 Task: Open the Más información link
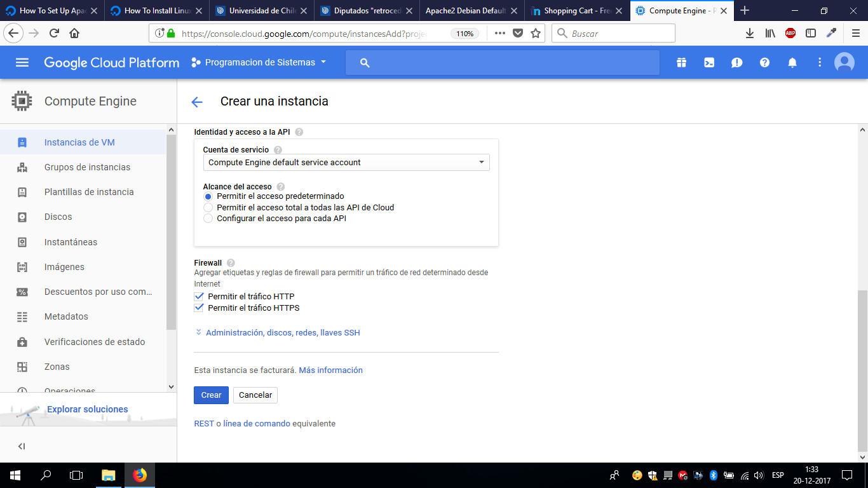pos(331,370)
